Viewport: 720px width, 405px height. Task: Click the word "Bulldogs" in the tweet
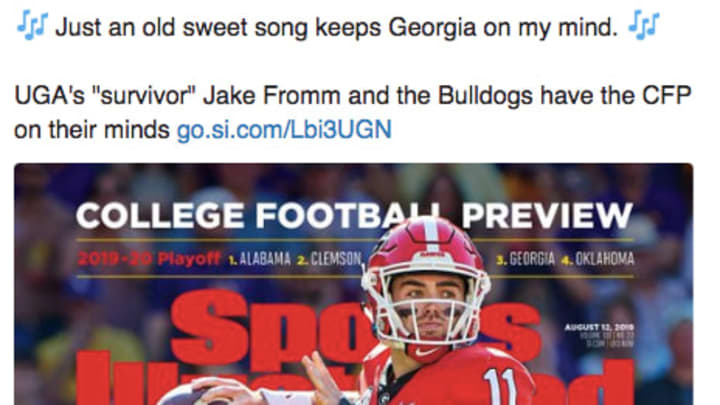[485, 96]
